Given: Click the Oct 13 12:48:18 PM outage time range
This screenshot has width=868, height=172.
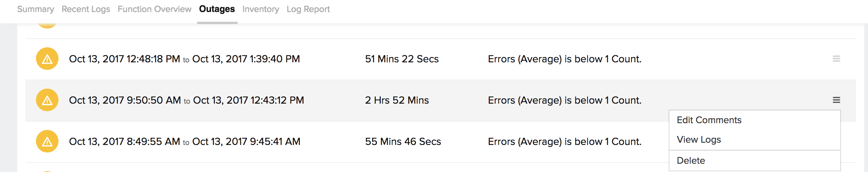Looking at the screenshot, I should pyautogui.click(x=184, y=59).
